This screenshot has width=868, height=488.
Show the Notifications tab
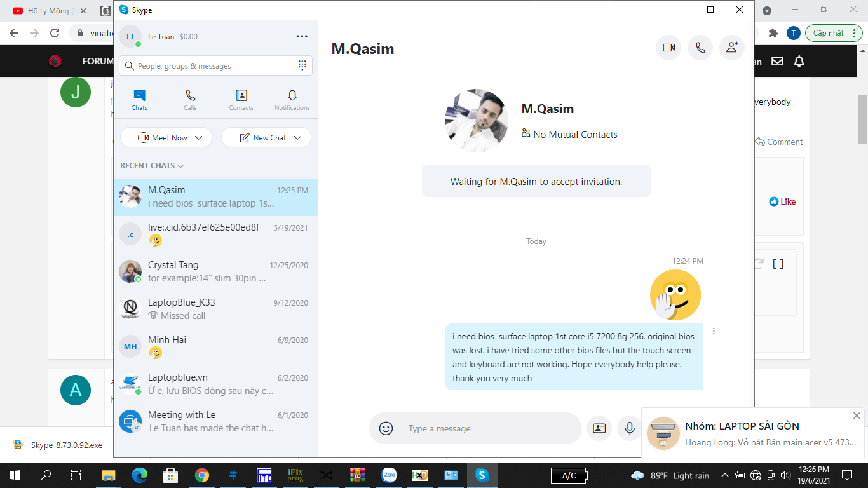click(x=292, y=100)
